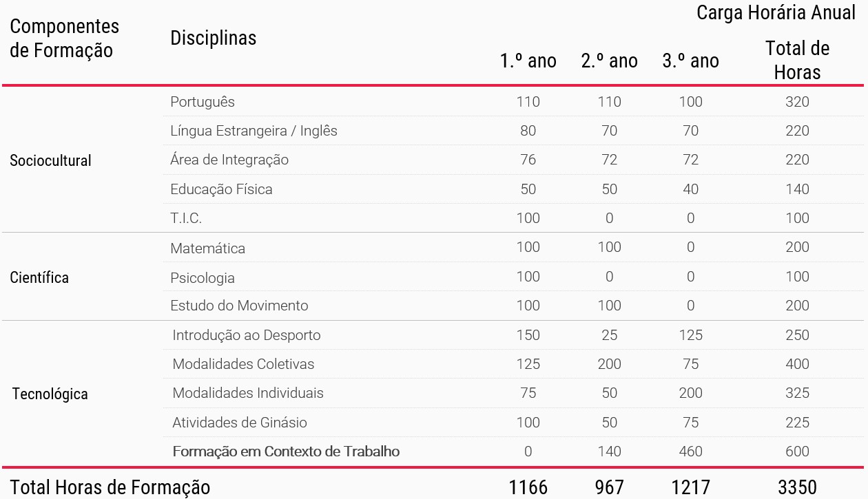
Task: Click Modalidades Individuais row label
Action: pos(248,393)
